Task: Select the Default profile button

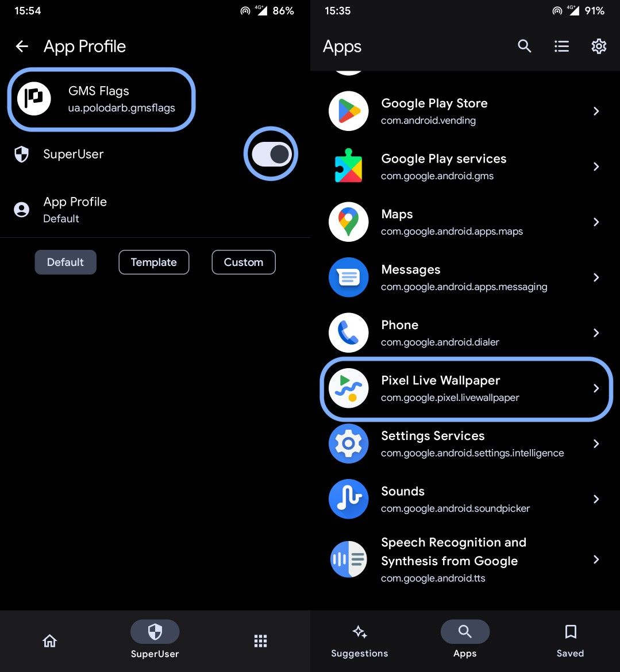Action: (x=66, y=262)
